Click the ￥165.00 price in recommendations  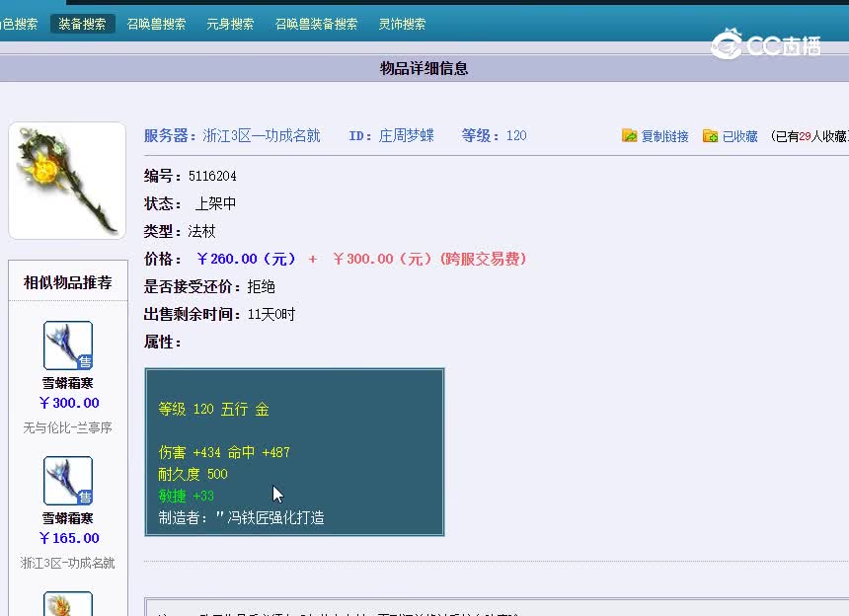coord(69,538)
